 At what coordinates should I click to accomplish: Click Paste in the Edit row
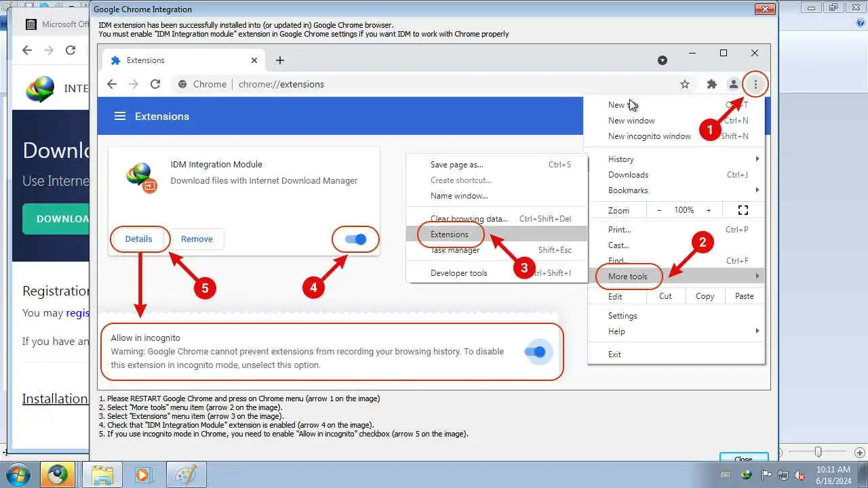coord(744,296)
